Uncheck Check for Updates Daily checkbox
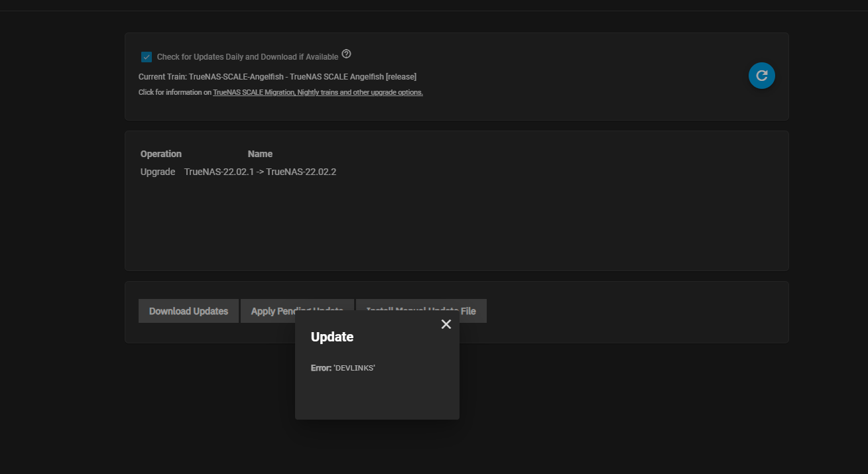Image resolution: width=868 pixels, height=474 pixels. click(147, 57)
